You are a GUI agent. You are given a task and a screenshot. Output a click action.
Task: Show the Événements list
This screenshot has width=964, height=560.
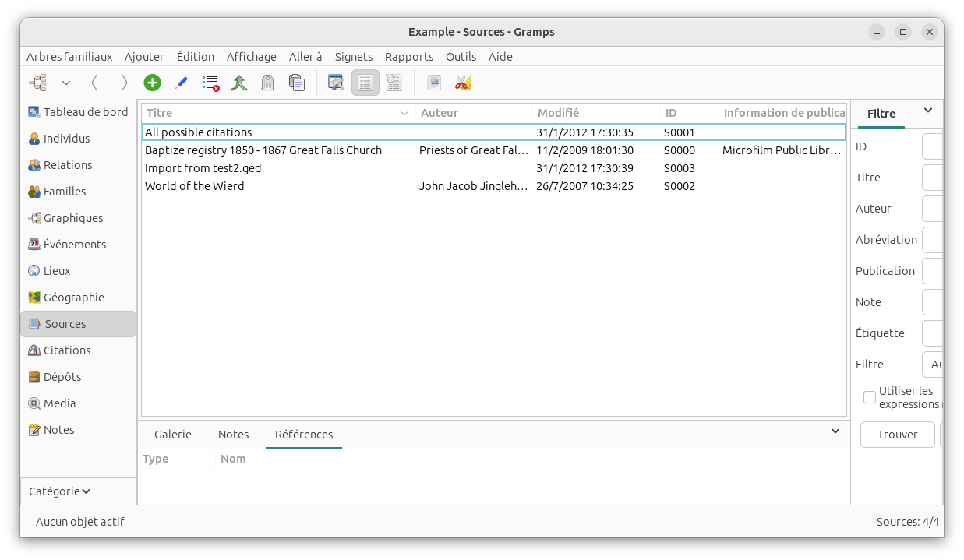tap(78, 245)
